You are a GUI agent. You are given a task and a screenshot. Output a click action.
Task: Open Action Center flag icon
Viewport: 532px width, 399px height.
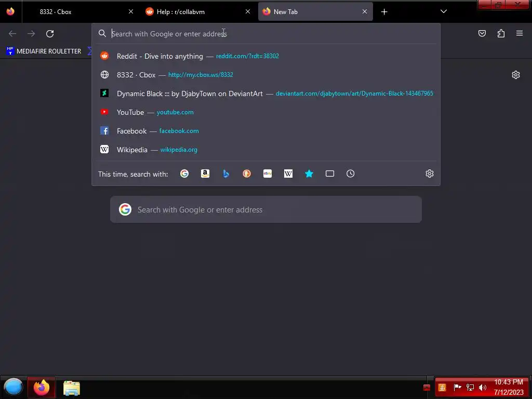[x=457, y=387]
